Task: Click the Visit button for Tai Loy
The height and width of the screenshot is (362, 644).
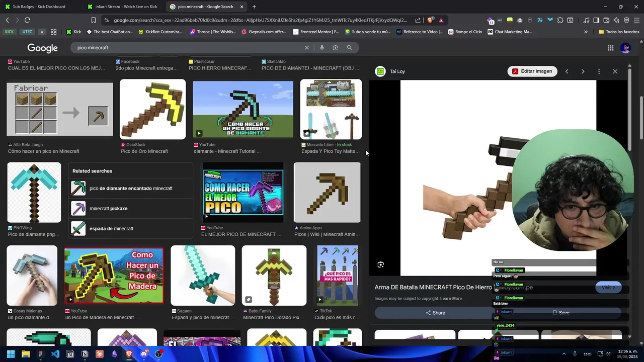Action: [x=608, y=287]
